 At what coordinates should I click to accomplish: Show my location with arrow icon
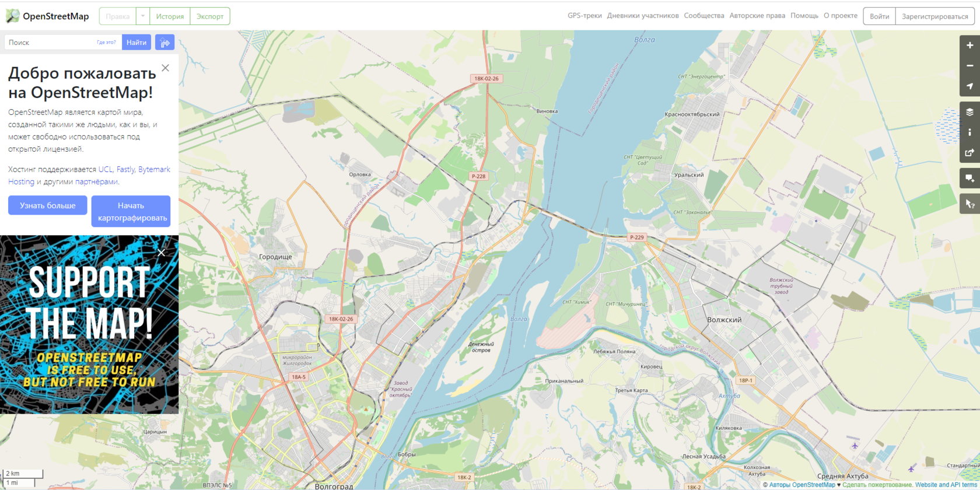pyautogui.click(x=970, y=86)
